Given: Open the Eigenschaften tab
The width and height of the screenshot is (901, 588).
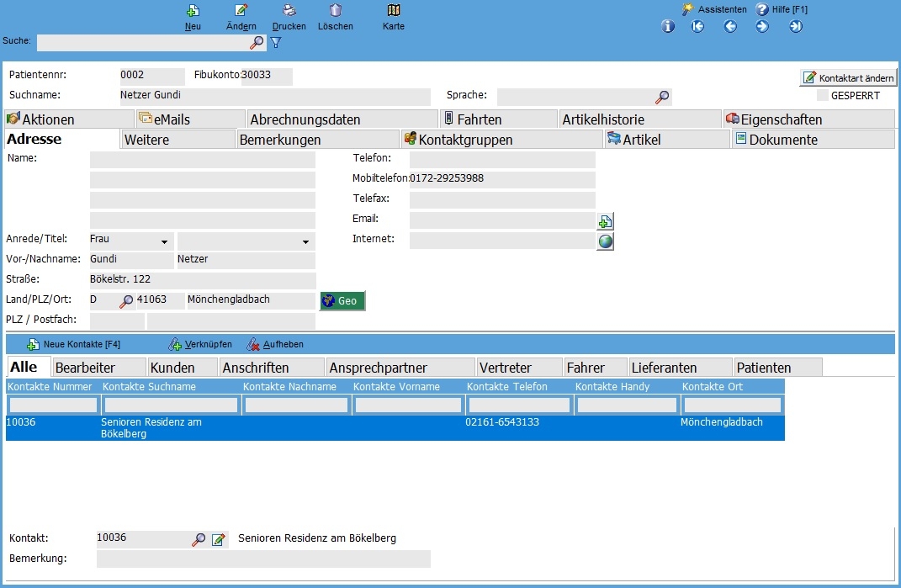Looking at the screenshot, I should tap(809, 119).
